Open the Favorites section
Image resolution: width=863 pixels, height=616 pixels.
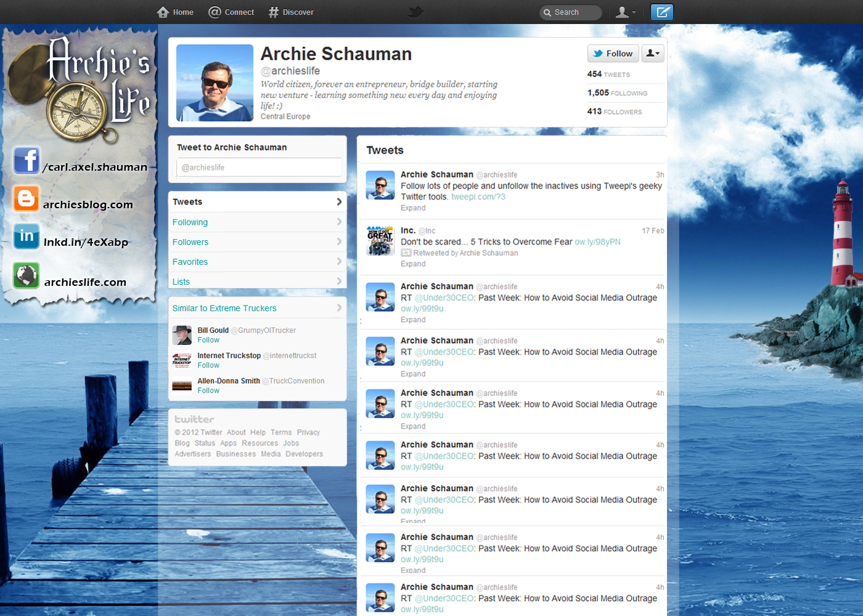190,262
